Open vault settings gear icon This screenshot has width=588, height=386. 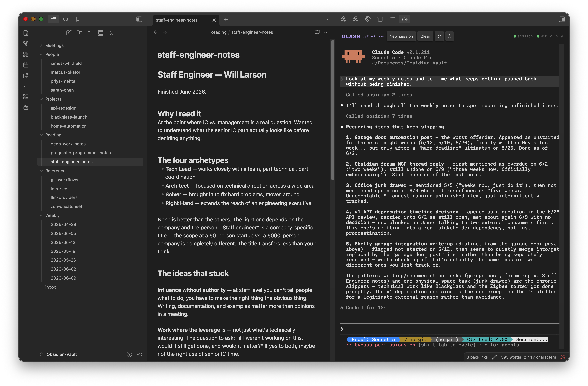[x=139, y=354]
